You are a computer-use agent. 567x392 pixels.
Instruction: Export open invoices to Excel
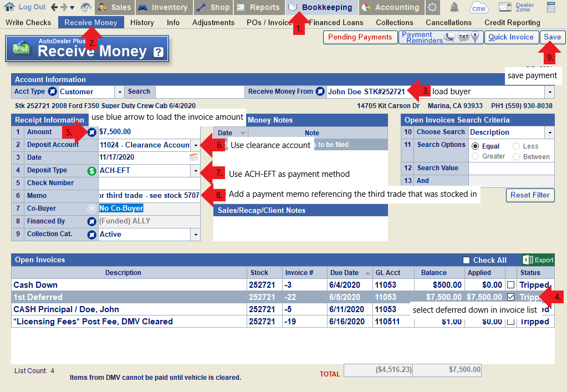click(x=538, y=260)
